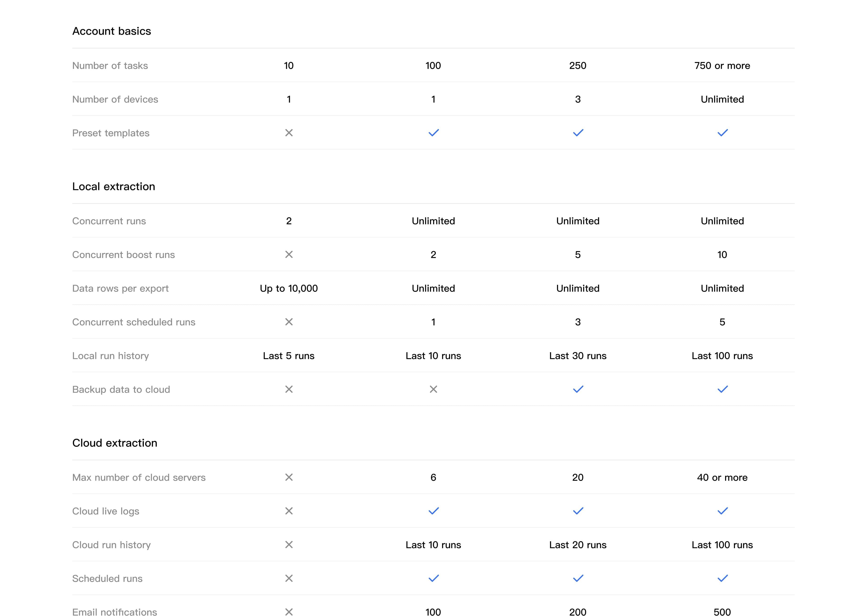Click the 750 or more tasks value
The image size is (867, 616).
pos(722,66)
